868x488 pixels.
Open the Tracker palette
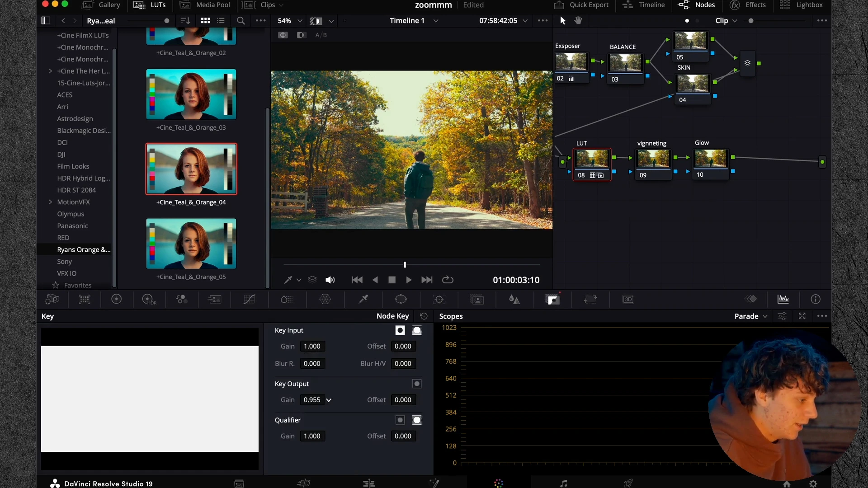[x=439, y=299]
